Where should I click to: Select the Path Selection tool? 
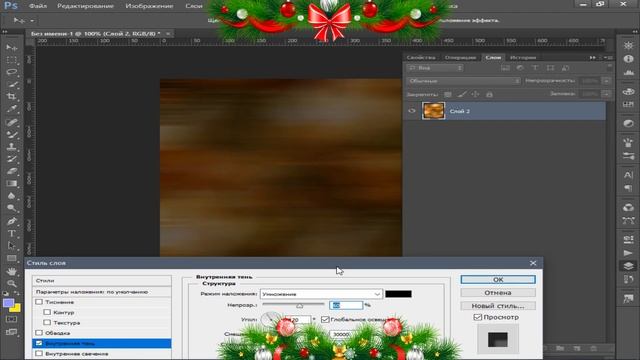pyautogui.click(x=11, y=246)
